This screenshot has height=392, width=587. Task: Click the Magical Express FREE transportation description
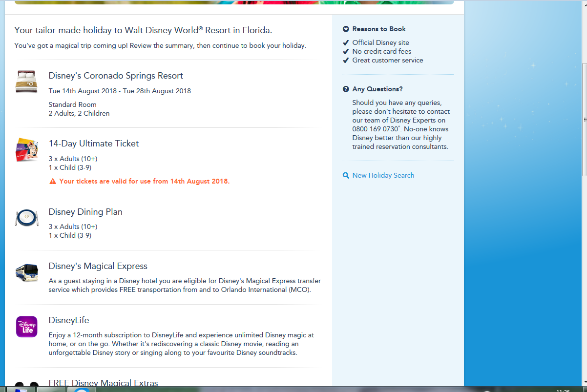tap(185, 285)
